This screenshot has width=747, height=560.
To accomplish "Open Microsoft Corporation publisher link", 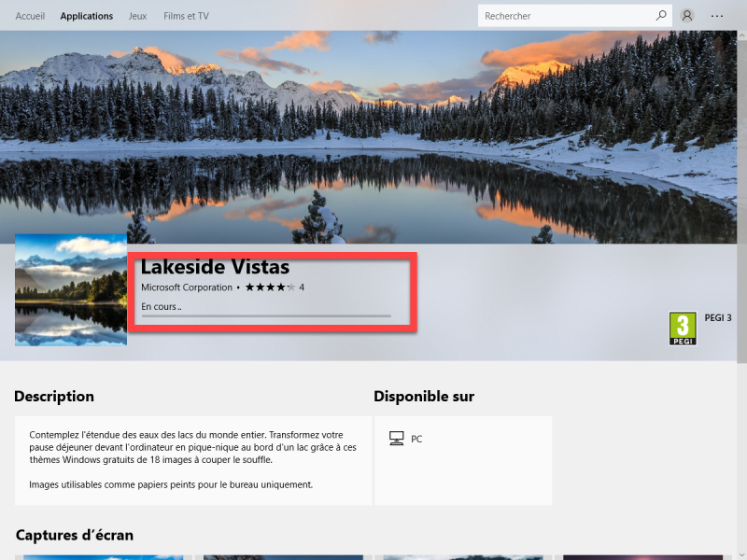I will click(x=187, y=287).
